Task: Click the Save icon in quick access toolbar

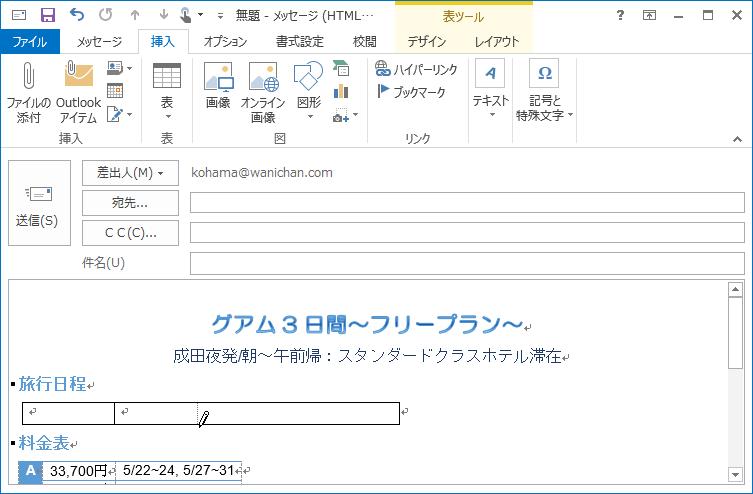Action: (x=48, y=15)
